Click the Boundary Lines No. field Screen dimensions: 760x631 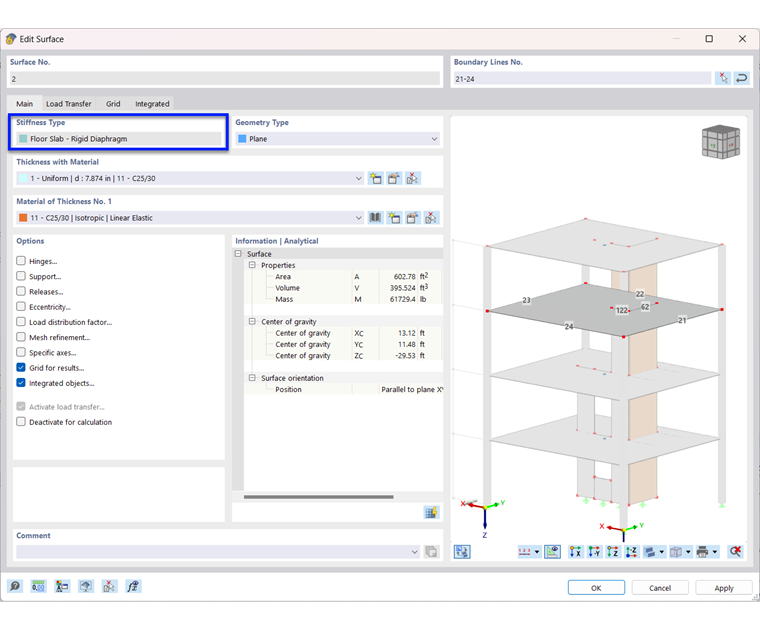click(x=583, y=79)
